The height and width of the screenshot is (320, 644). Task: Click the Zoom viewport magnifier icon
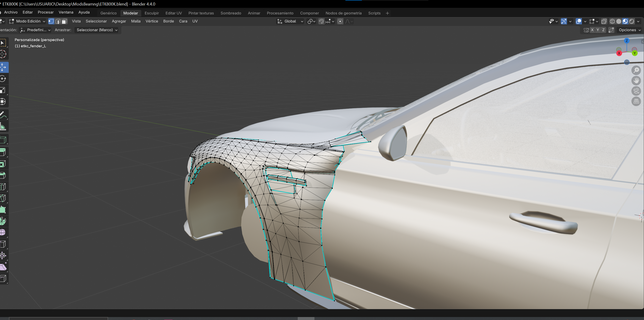click(636, 70)
